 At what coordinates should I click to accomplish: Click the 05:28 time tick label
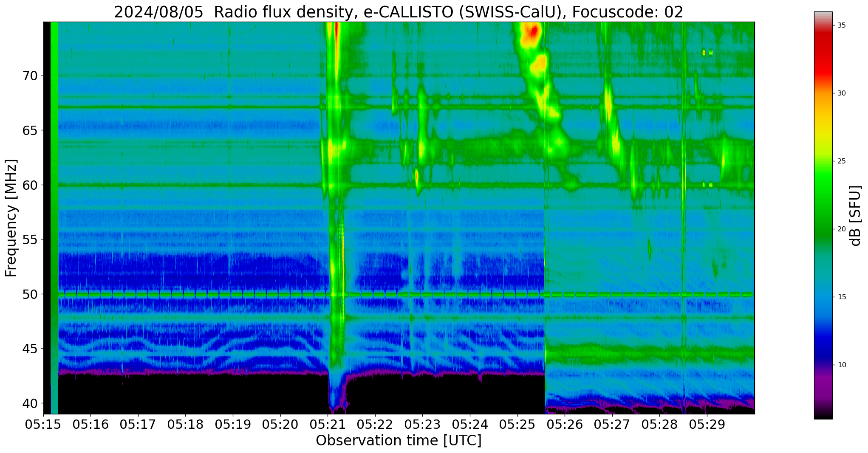tap(660, 425)
